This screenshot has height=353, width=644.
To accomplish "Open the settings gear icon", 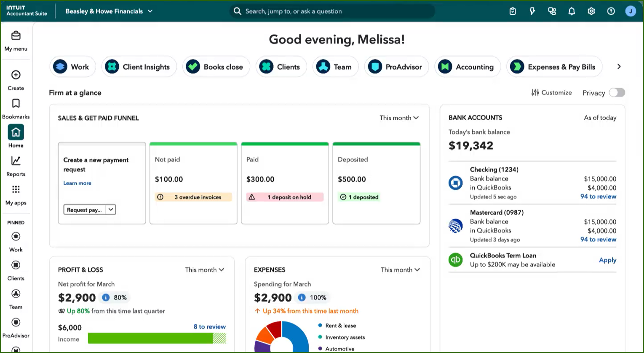I will [591, 11].
